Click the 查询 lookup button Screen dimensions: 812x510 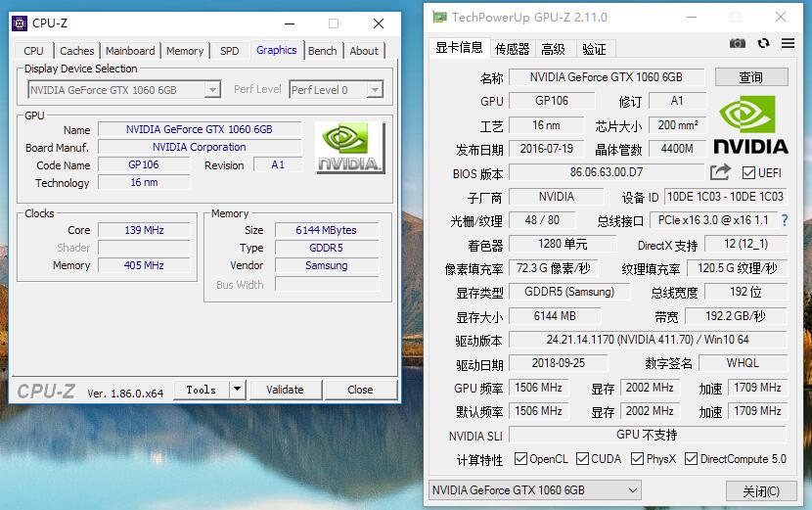751,77
